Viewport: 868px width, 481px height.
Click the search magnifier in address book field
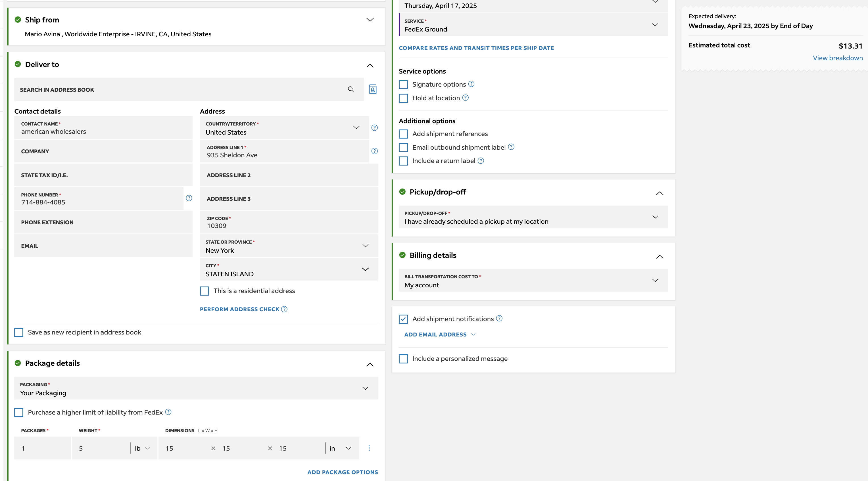[x=351, y=89]
